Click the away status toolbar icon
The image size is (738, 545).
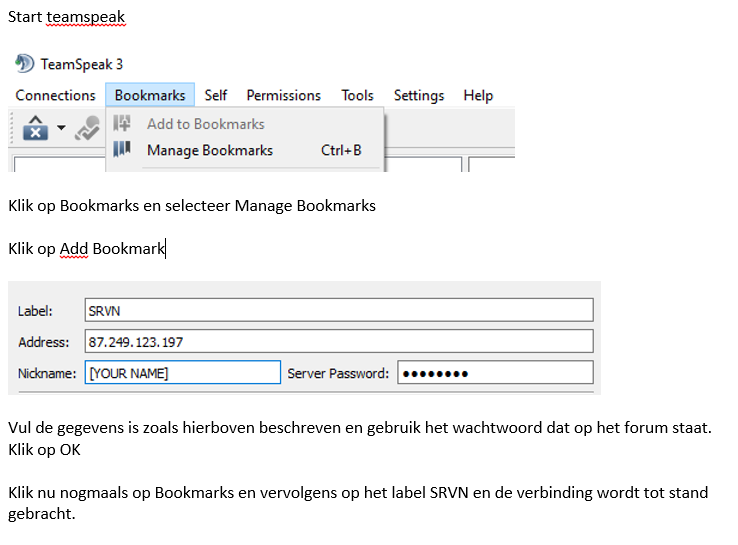click(x=88, y=128)
